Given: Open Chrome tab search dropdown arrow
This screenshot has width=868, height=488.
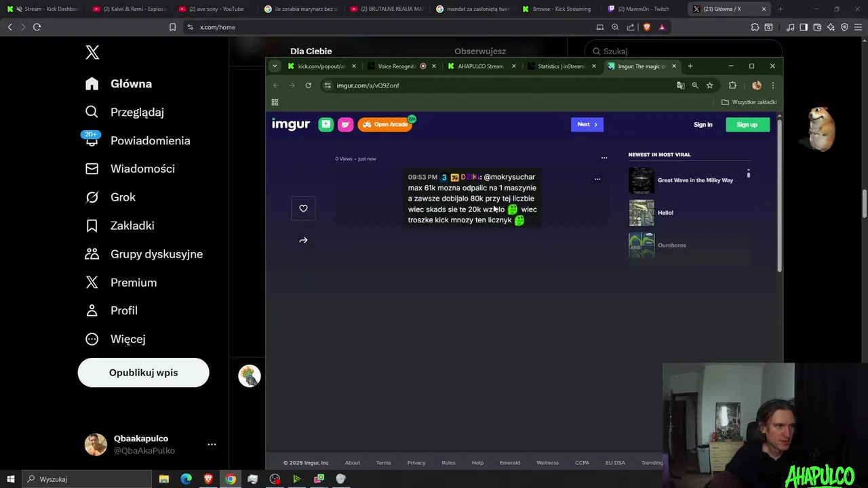Looking at the screenshot, I should coord(275,66).
